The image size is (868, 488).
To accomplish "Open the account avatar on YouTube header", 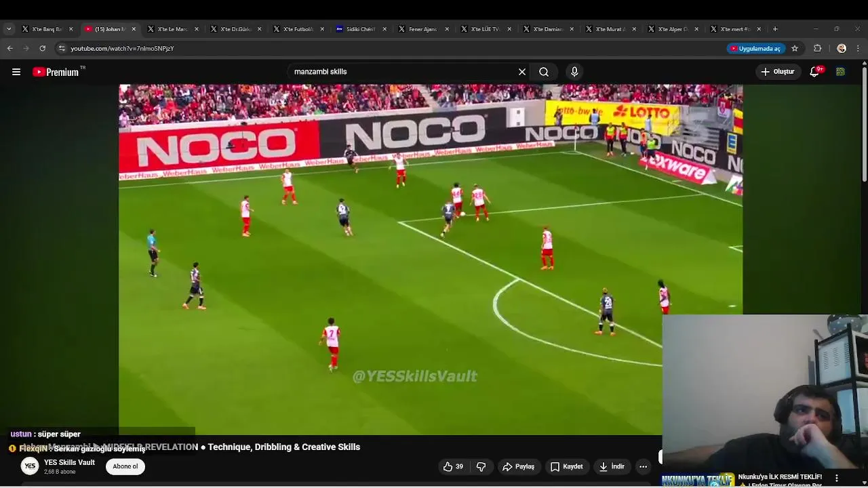I will [x=840, y=72].
